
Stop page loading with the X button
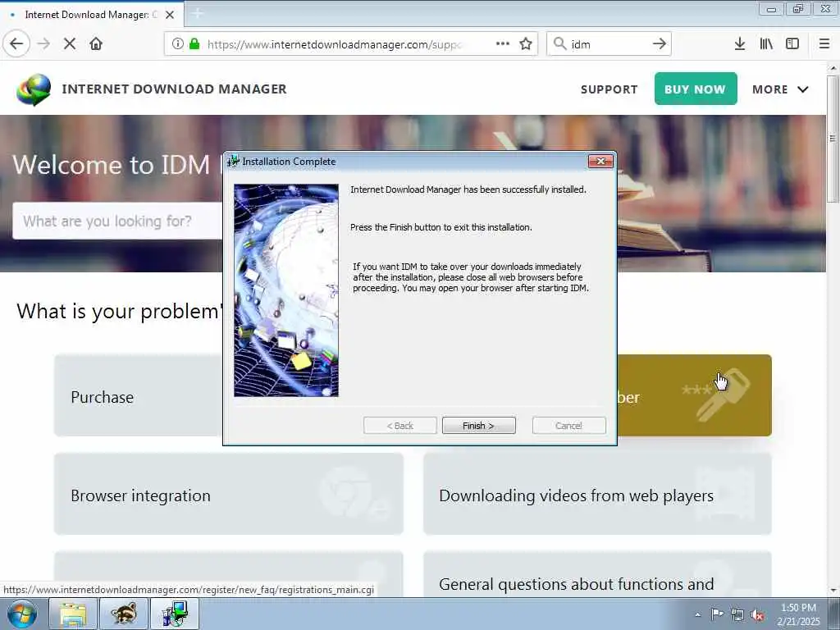click(x=70, y=44)
